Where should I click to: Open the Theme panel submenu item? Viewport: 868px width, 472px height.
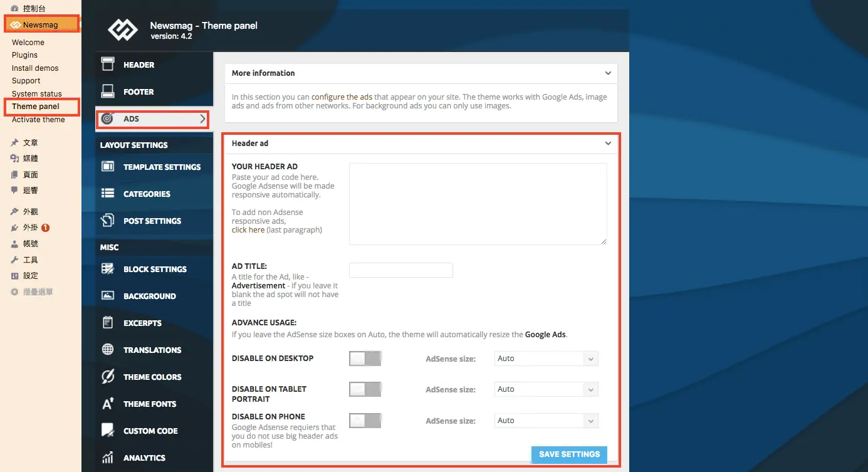[x=36, y=107]
